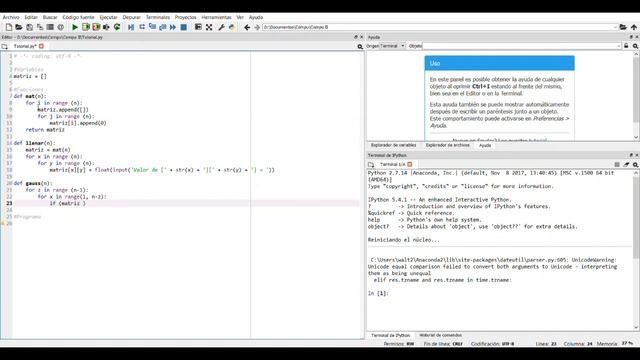
Task: Stop debugging with the blue square icon
Action: [184, 27]
